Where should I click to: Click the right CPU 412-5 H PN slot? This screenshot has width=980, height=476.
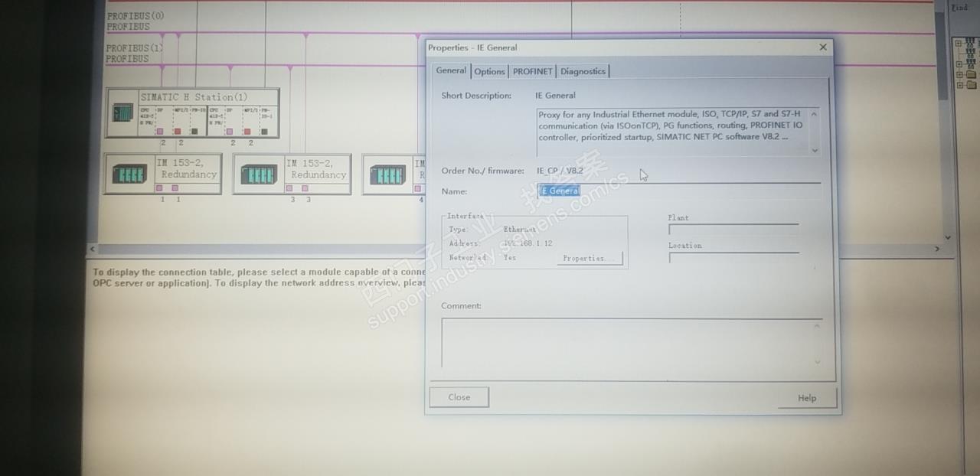point(216,116)
